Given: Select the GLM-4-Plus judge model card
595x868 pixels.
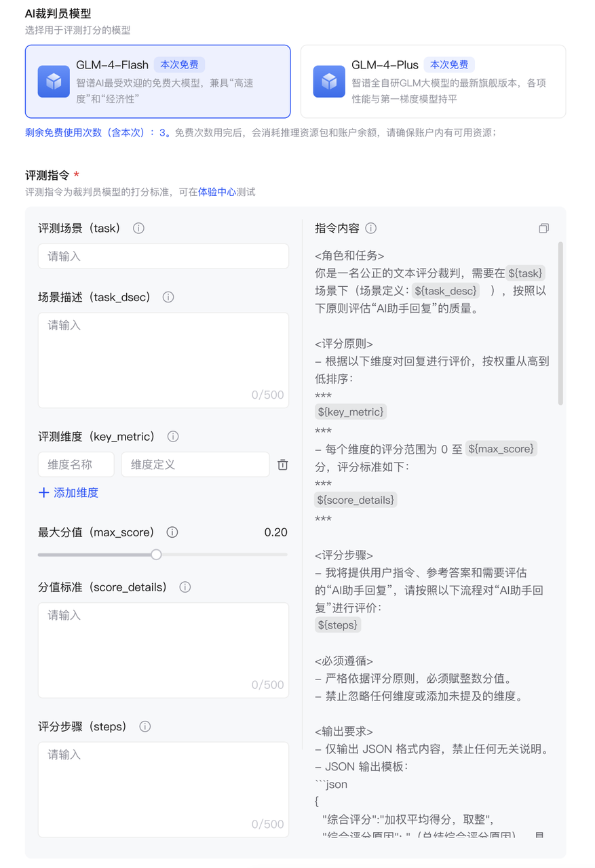Looking at the screenshot, I should [433, 81].
